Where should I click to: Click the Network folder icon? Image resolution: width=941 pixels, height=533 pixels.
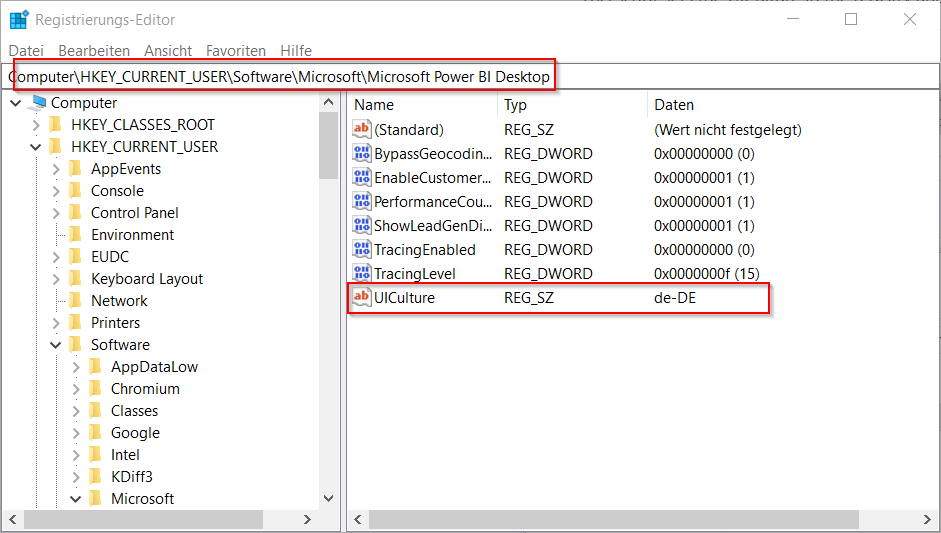pyautogui.click(x=76, y=301)
